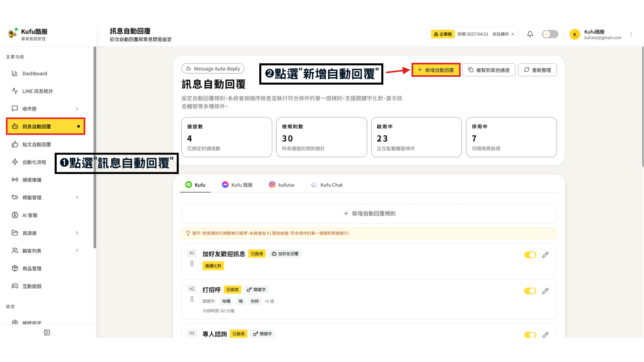Click 重新整理 refresh button
Image resolution: width=644 pixels, height=362 pixels.
[537, 70]
